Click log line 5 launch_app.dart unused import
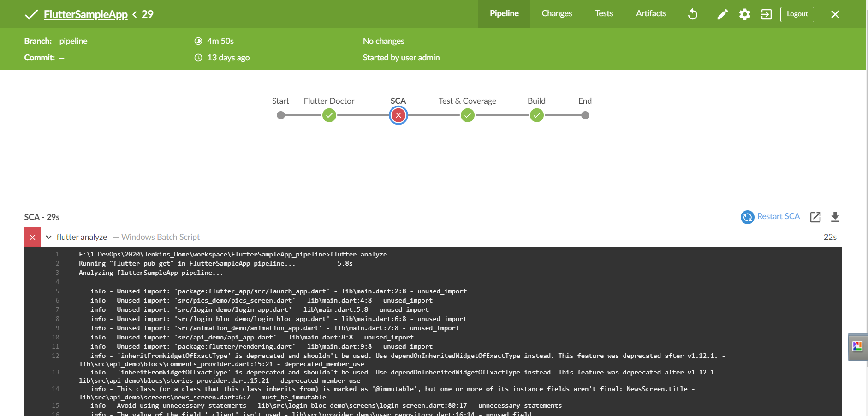Image resolution: width=868 pixels, height=416 pixels. pyautogui.click(x=279, y=291)
